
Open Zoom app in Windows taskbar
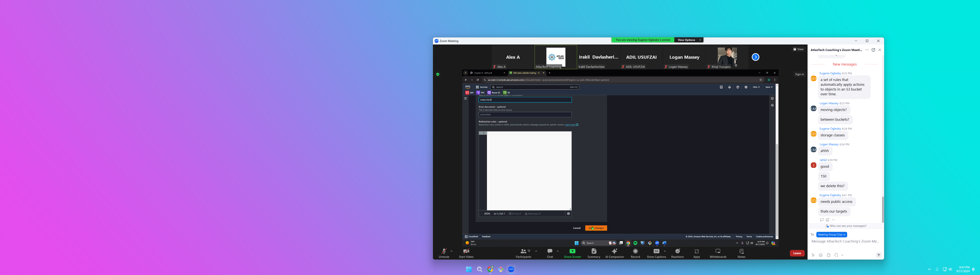click(511, 269)
